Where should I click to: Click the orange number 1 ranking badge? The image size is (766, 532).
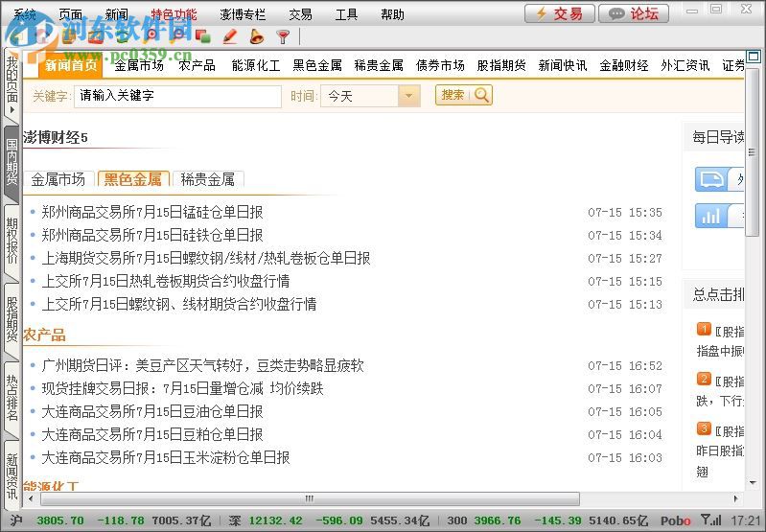tap(704, 329)
